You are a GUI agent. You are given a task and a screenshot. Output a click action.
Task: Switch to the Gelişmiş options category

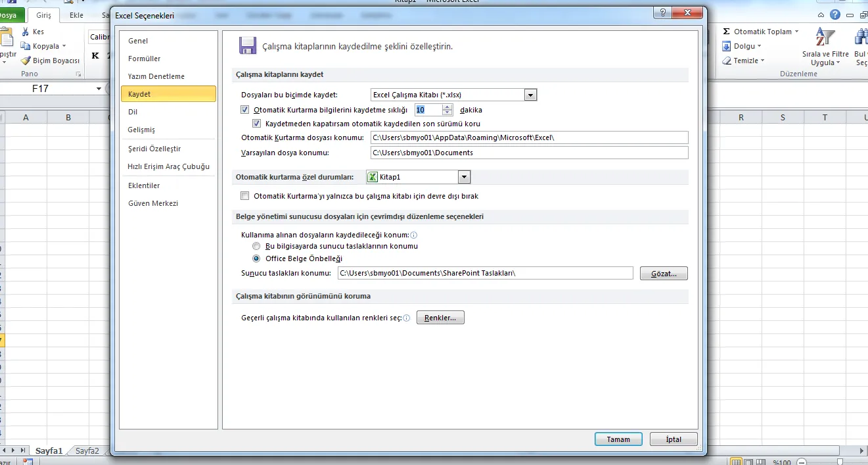[141, 130]
